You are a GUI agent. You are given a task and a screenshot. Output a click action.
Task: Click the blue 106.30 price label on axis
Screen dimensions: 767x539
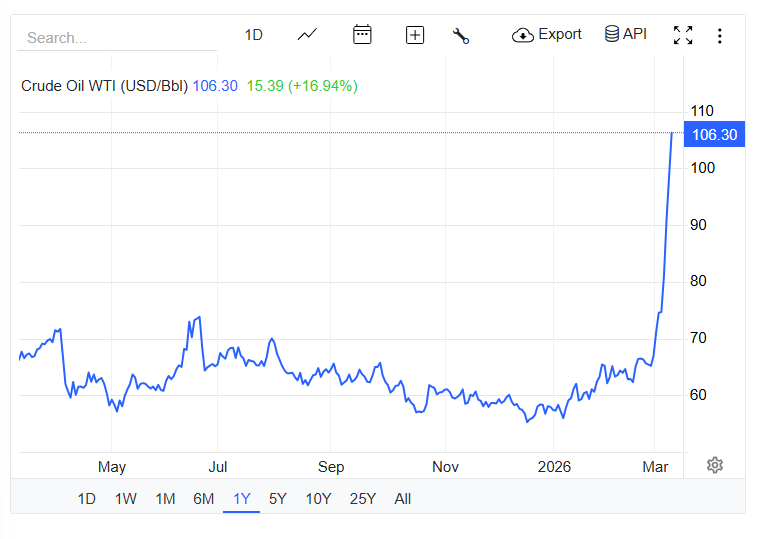(714, 135)
